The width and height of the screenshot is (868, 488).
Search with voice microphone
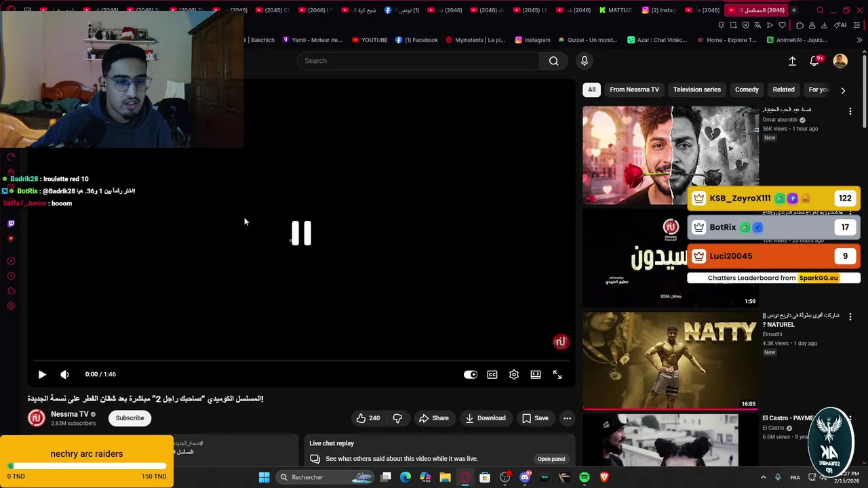coord(585,61)
